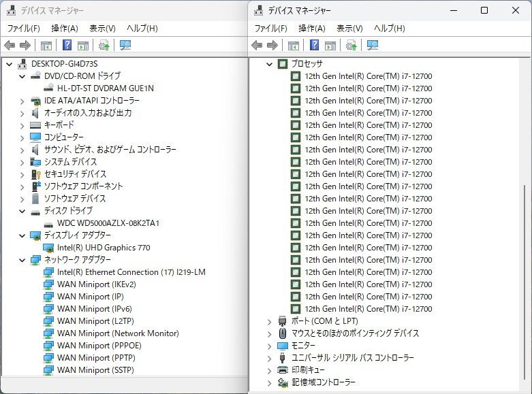The image size is (532, 394).
Task: Open ヘルプ(H) menu in left window
Action: coord(142,29)
